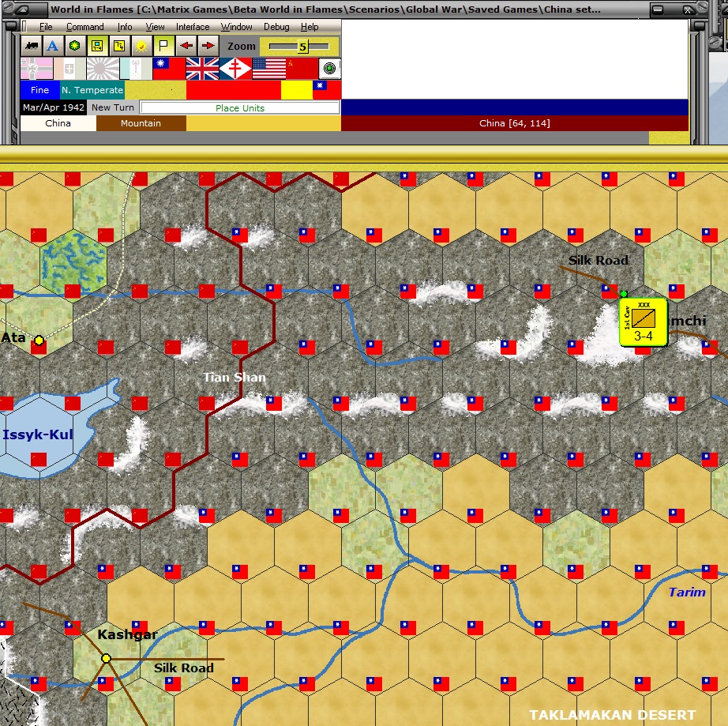Select the 1st Cav 3-4 cavalry unit counter

pyautogui.click(x=643, y=322)
